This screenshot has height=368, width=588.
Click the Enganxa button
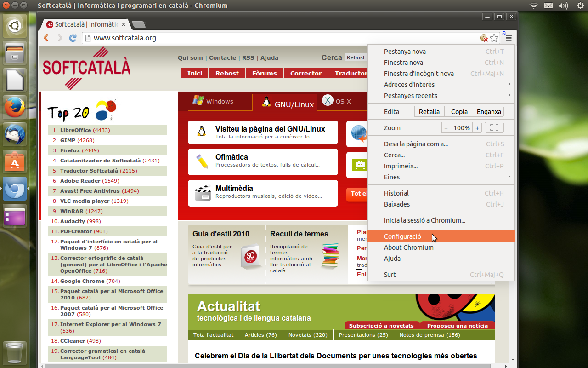[489, 112]
